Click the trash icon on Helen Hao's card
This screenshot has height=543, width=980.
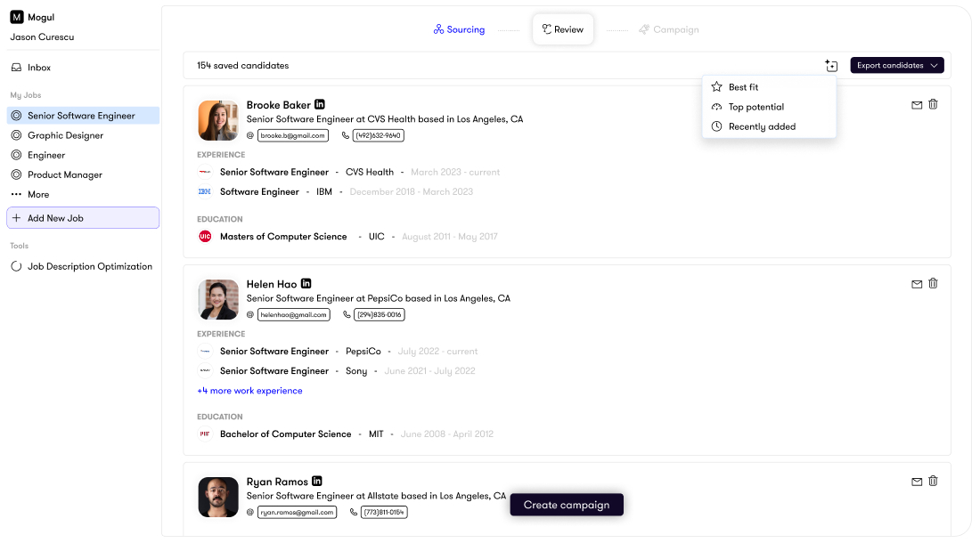[x=933, y=283]
